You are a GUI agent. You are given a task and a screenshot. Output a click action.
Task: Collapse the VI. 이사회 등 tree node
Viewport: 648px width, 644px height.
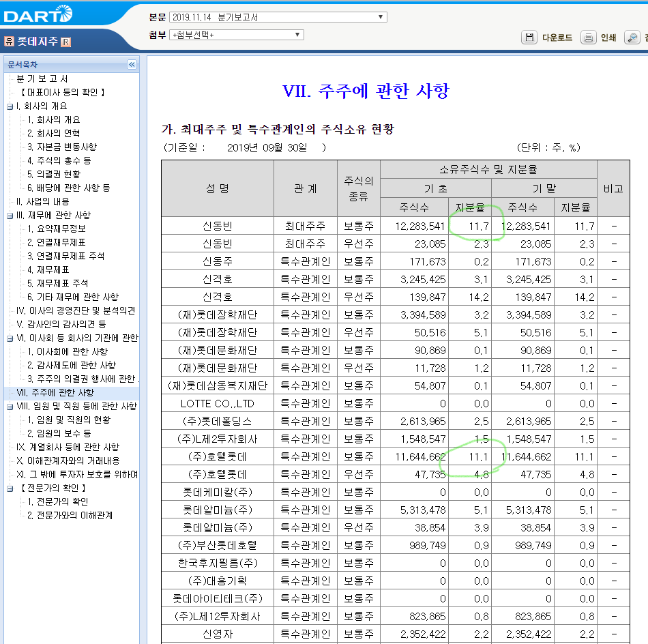tap(10, 338)
